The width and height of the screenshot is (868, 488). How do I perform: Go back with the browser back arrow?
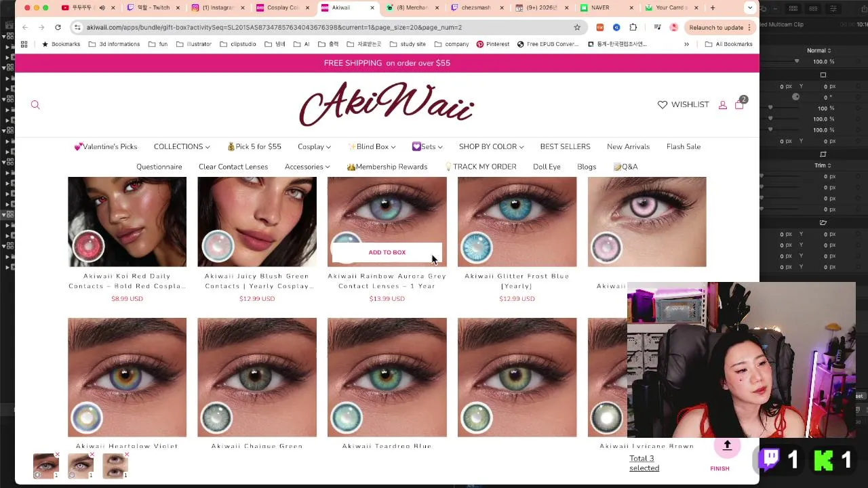click(x=25, y=27)
